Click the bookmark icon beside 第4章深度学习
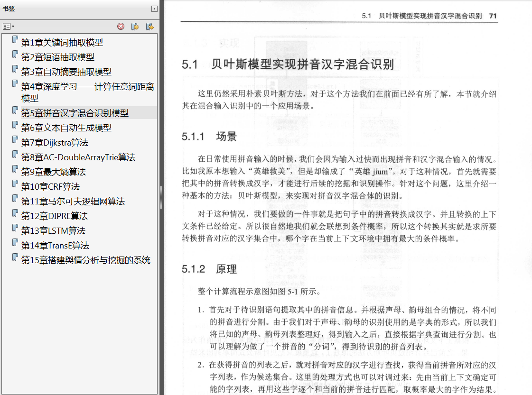 pos(15,84)
